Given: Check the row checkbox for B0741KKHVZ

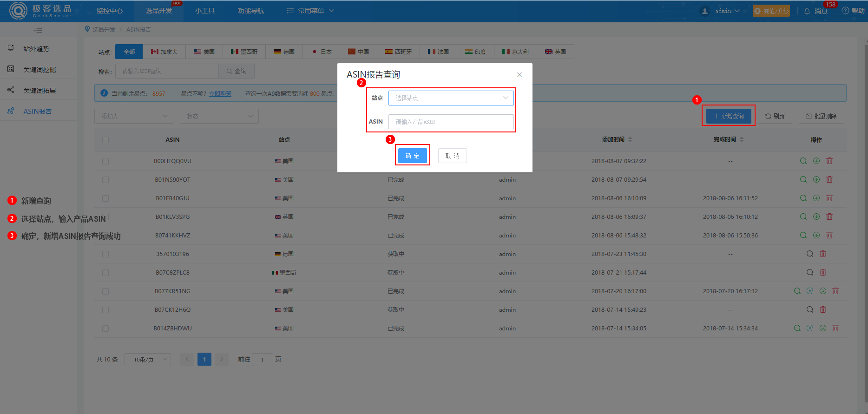Looking at the screenshot, I should [105, 235].
